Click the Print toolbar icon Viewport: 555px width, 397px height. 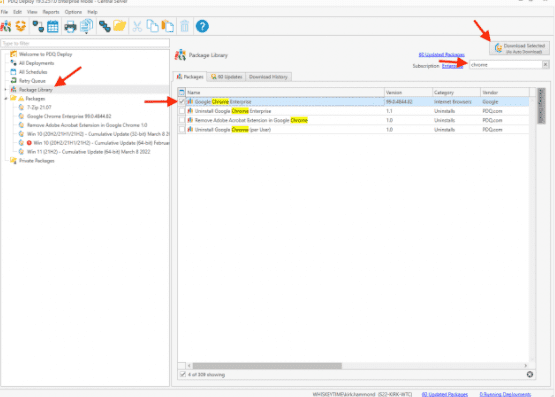[70, 27]
